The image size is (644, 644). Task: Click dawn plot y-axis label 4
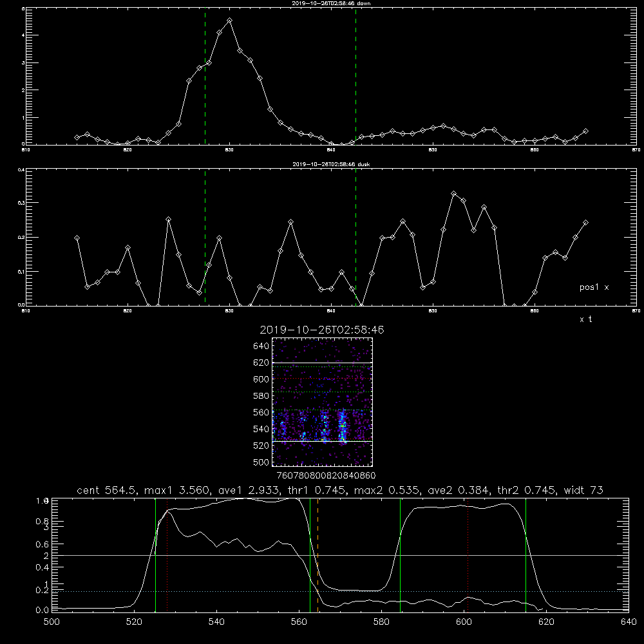pos(23,35)
